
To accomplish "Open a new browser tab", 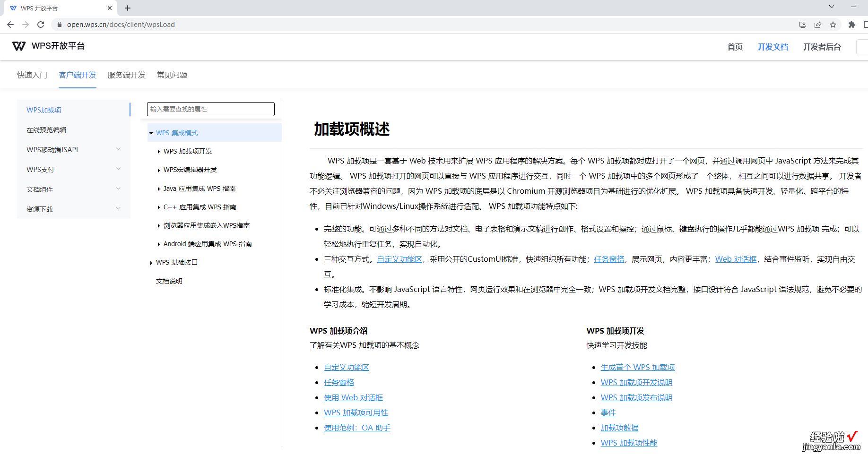I will [128, 8].
